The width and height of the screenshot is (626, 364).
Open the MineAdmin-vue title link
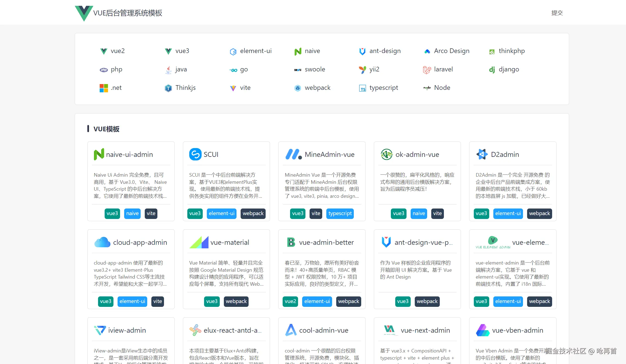pos(329,154)
